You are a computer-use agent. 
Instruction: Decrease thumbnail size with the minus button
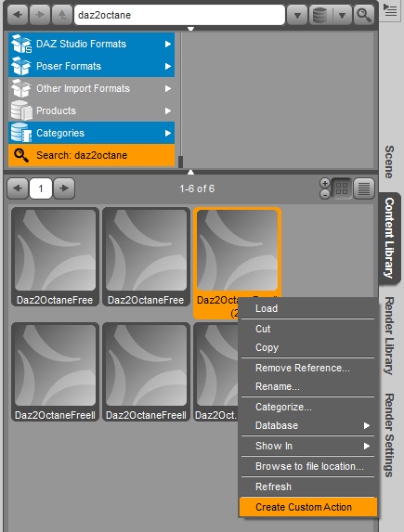[x=325, y=194]
